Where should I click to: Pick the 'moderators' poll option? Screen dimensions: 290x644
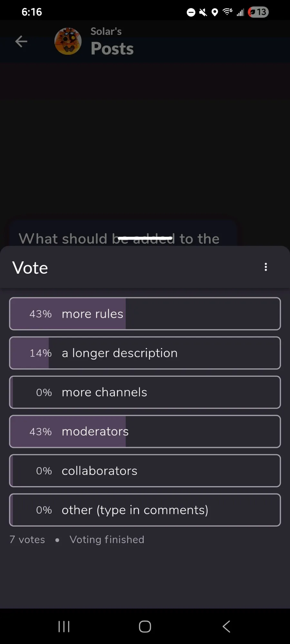point(145,431)
